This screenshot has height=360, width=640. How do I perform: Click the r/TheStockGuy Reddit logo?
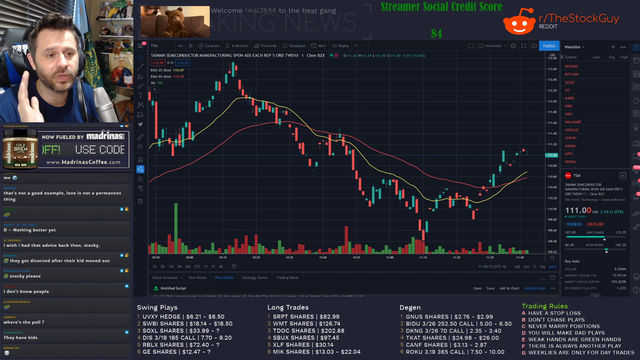pyautogui.click(x=519, y=21)
